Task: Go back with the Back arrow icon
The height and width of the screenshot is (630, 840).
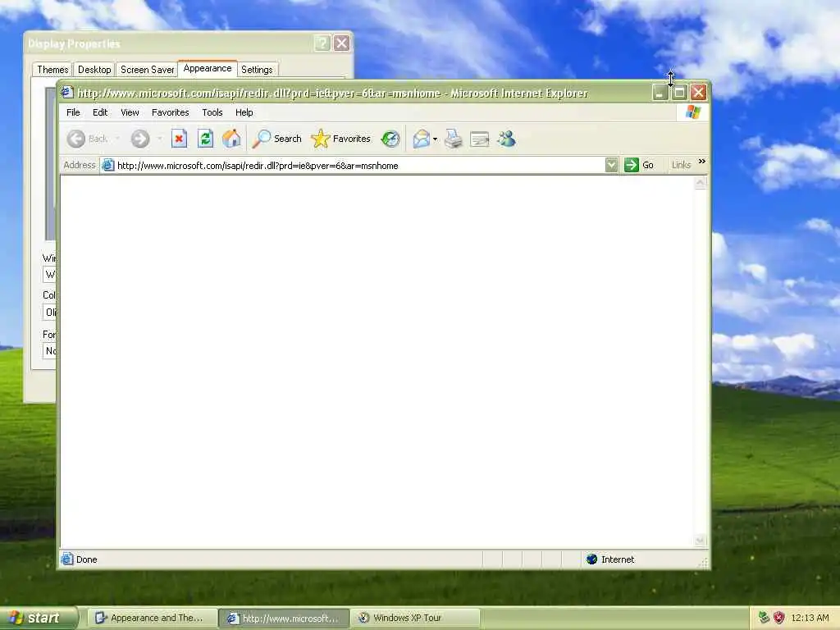Action: coord(76,139)
